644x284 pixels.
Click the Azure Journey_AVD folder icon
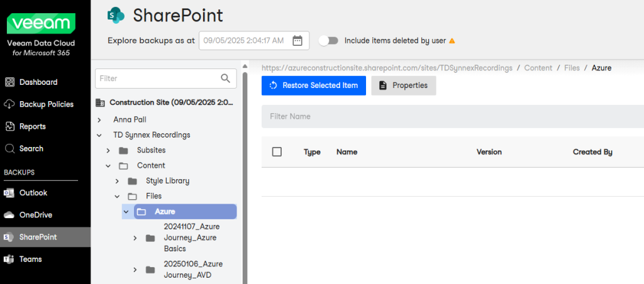pos(150,270)
